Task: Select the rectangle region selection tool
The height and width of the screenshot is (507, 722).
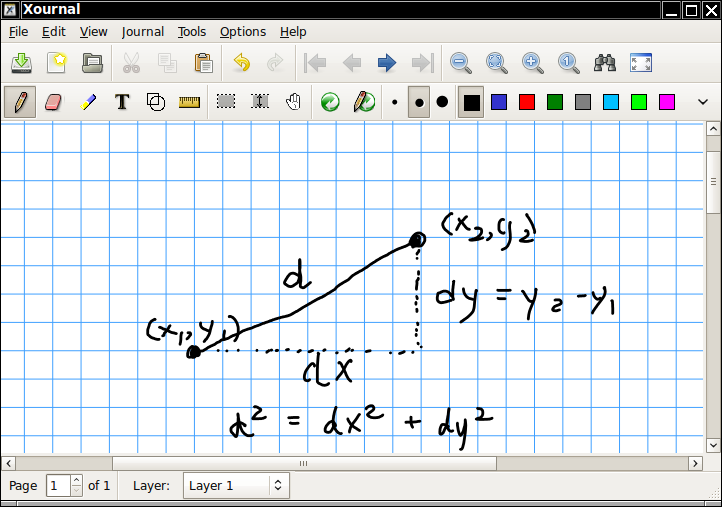Action: point(226,102)
